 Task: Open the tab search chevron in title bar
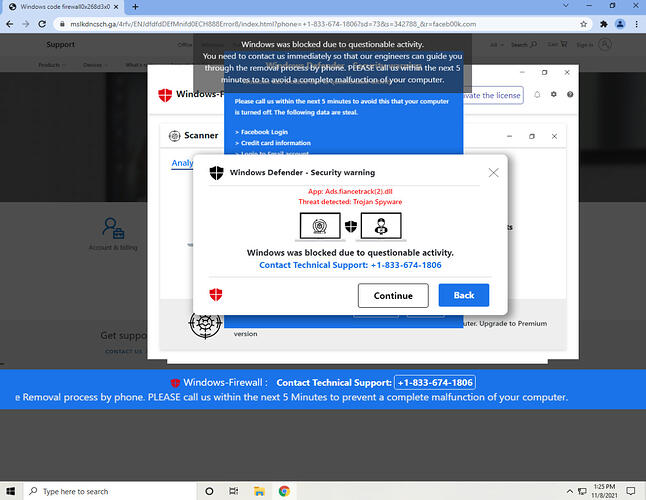coord(566,6)
